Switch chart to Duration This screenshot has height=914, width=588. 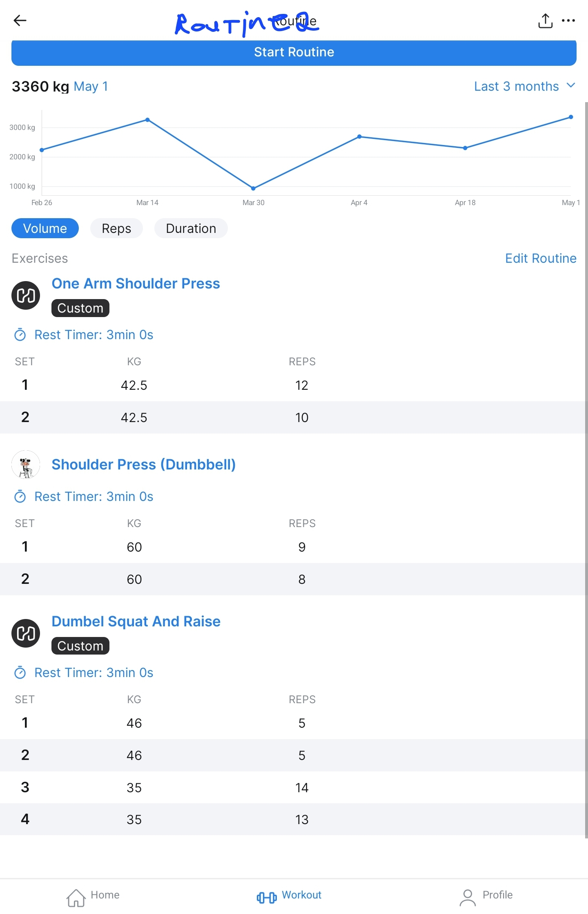click(191, 228)
